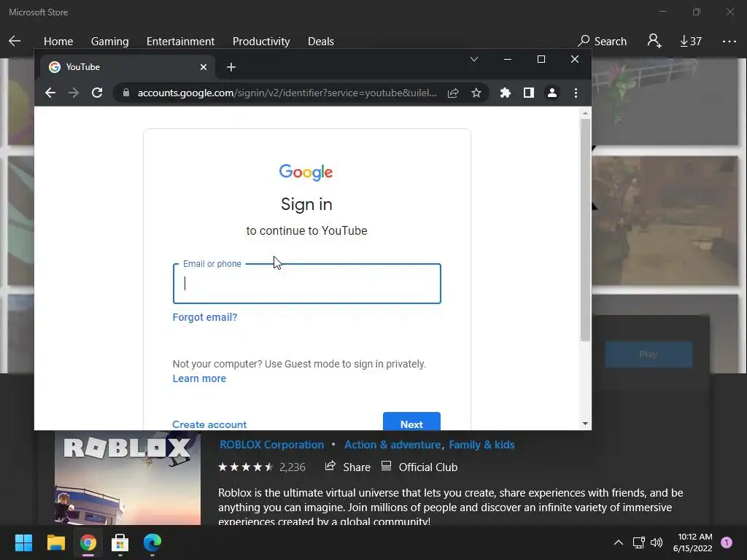Open the volume icon in the system tray
This screenshot has width=747, height=560.
click(x=657, y=542)
